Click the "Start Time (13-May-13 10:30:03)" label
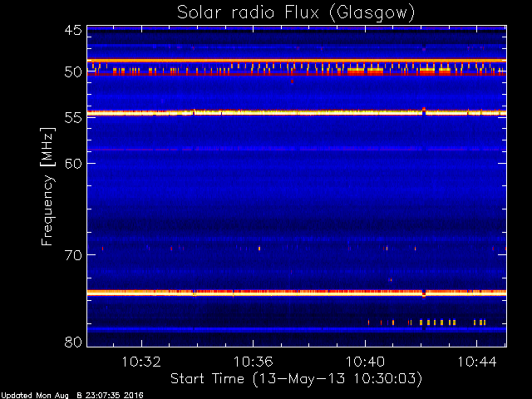 296,379
